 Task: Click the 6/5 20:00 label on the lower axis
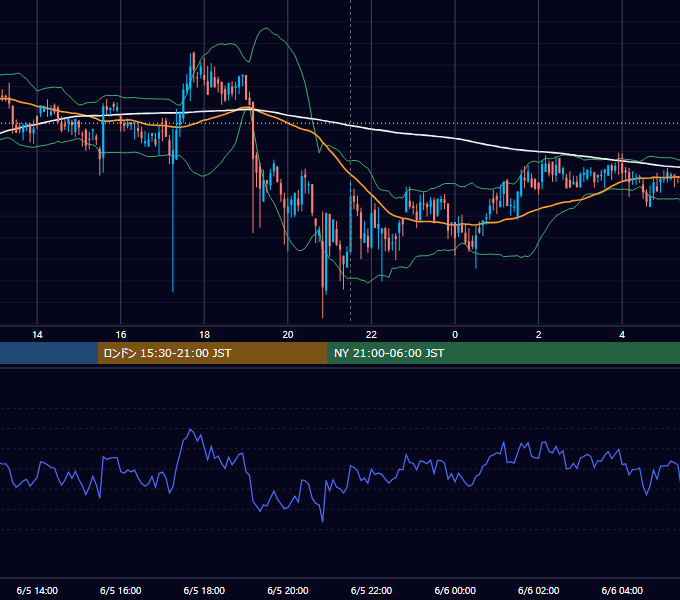pos(288,590)
